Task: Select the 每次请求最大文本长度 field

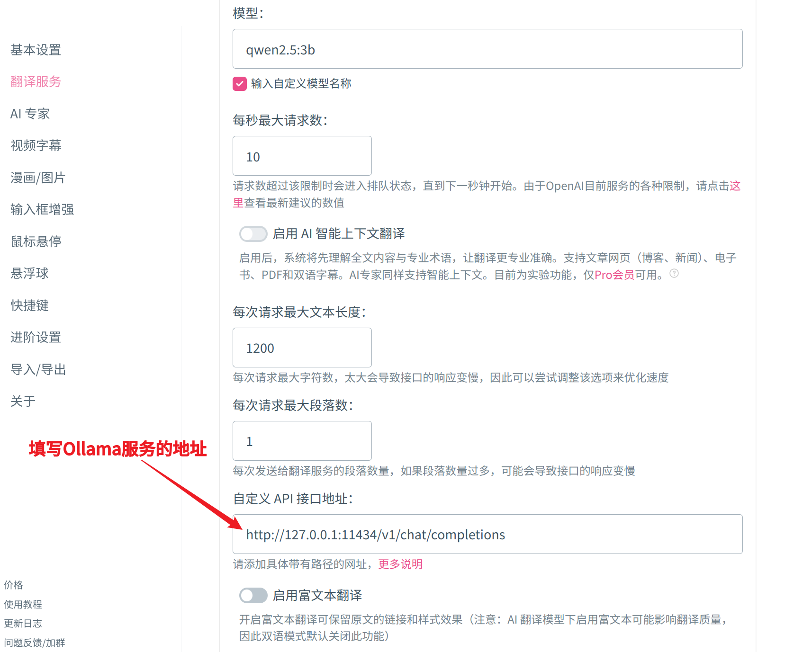Action: 302,348
